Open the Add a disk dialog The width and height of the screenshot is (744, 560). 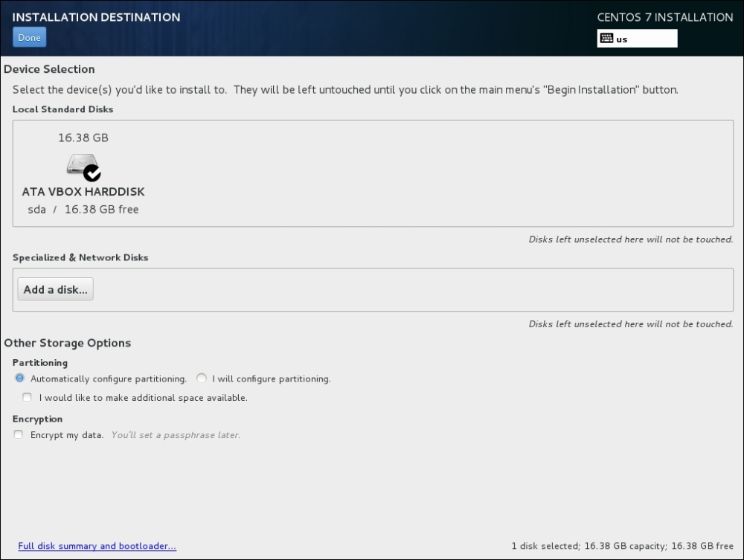(x=56, y=289)
